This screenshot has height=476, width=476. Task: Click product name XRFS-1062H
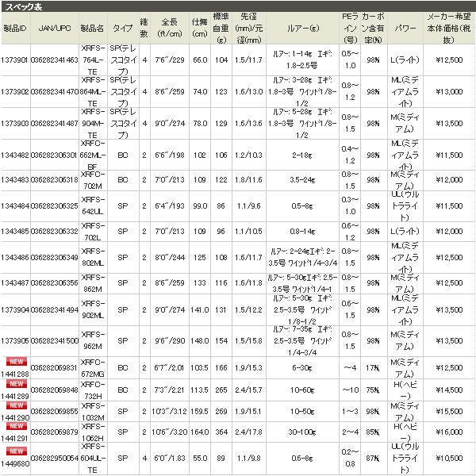click(93, 432)
